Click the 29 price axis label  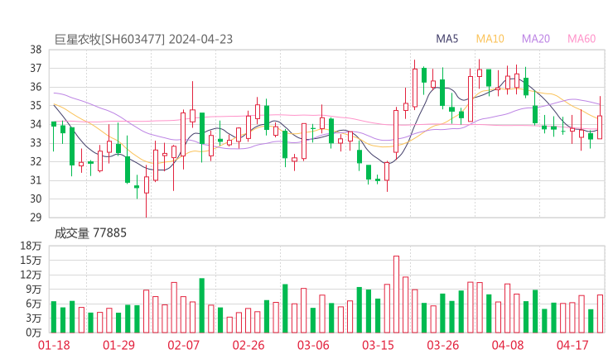[36, 218]
